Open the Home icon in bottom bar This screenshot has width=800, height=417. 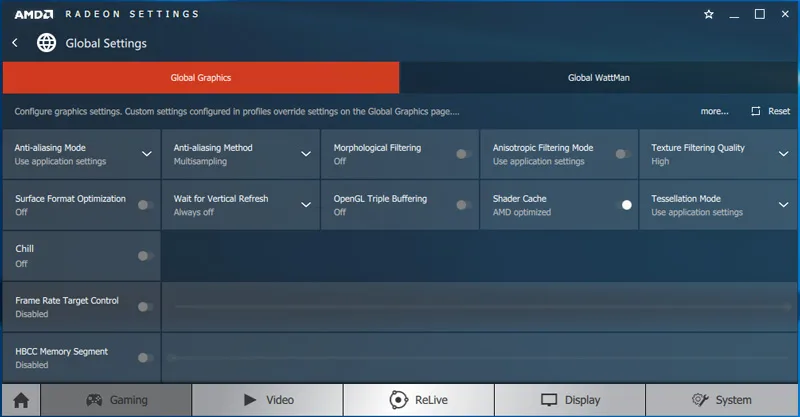[20, 400]
